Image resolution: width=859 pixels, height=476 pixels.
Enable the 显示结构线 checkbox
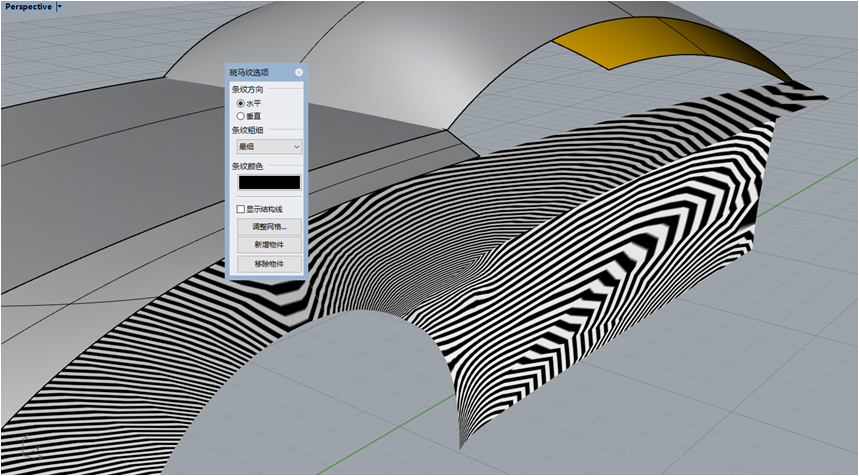point(240,209)
